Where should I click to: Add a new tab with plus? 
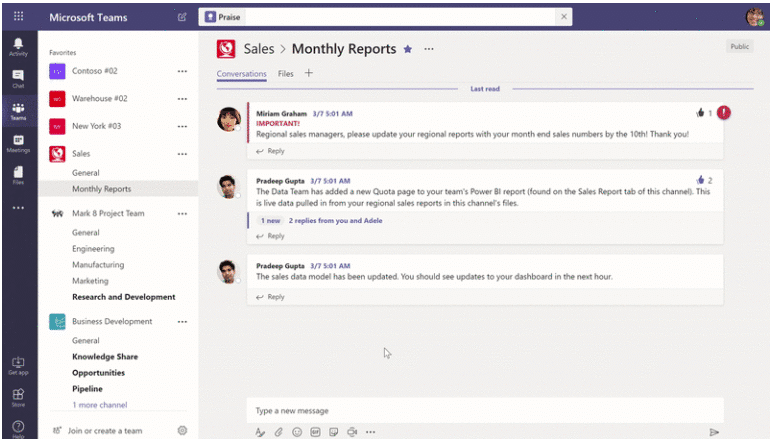click(x=309, y=73)
